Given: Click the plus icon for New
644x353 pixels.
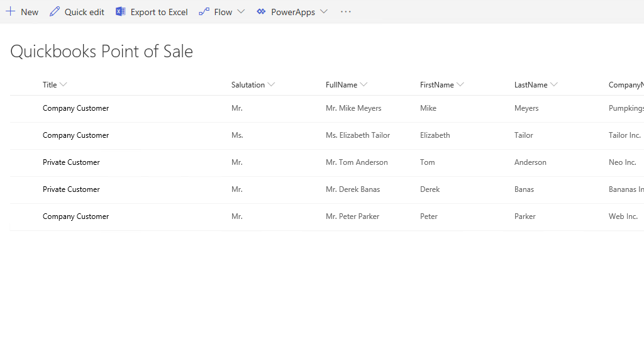Looking at the screenshot, I should coord(10,11).
